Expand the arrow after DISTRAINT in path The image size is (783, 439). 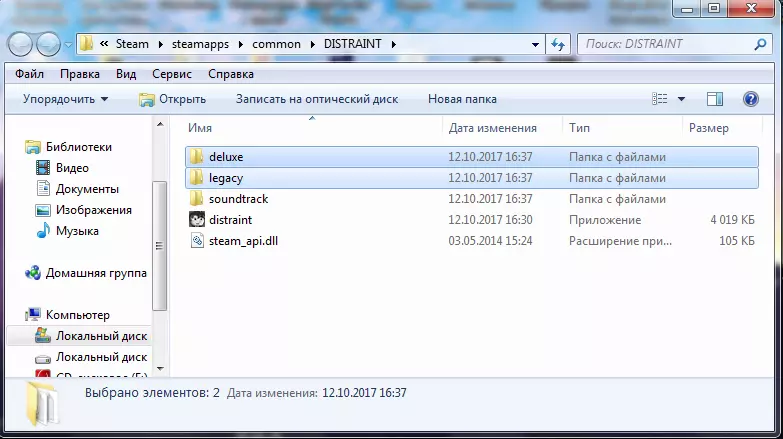393,44
